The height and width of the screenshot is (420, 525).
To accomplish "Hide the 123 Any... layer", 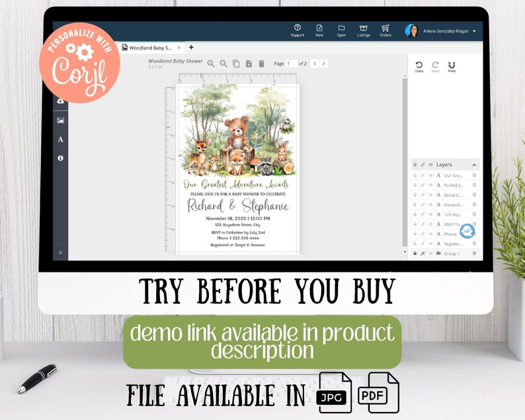I will 430,214.
